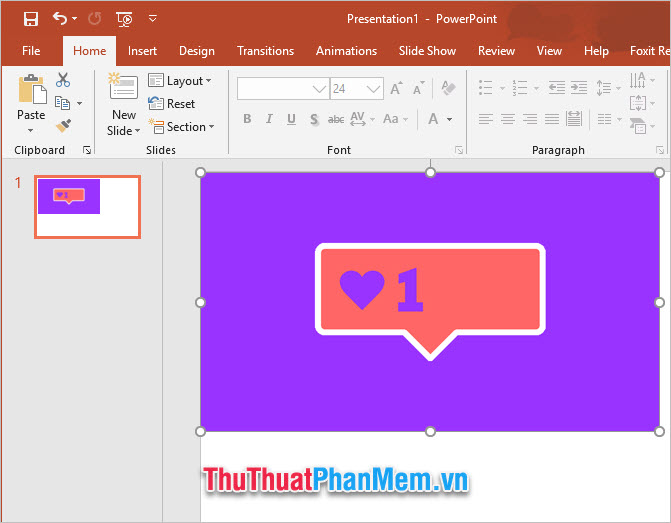671x523 pixels.
Task: Click the Reset slide button
Action: tap(172, 104)
